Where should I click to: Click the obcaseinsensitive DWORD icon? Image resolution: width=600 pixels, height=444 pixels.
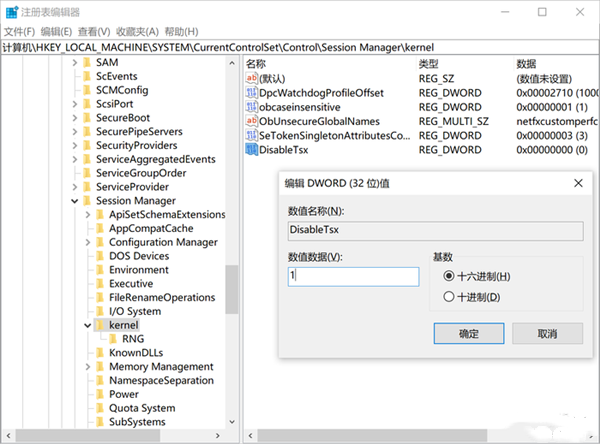tap(251, 107)
